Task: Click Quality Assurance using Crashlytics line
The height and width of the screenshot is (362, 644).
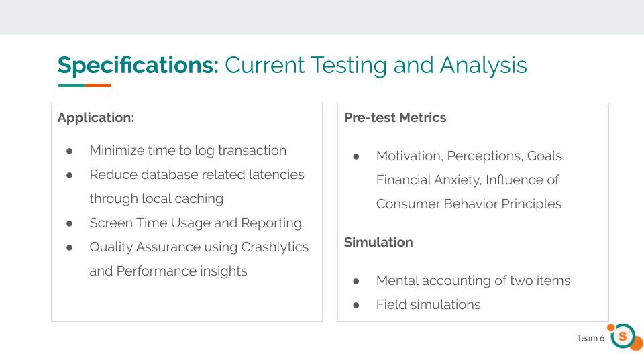Action: click(199, 247)
